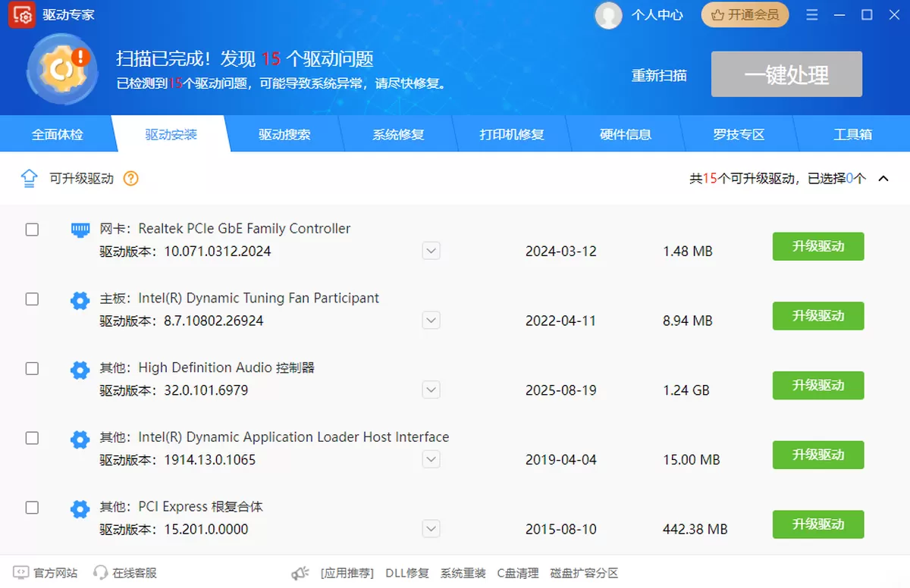
Task: Upgrade the High Definition Audio driver
Action: tap(818, 386)
